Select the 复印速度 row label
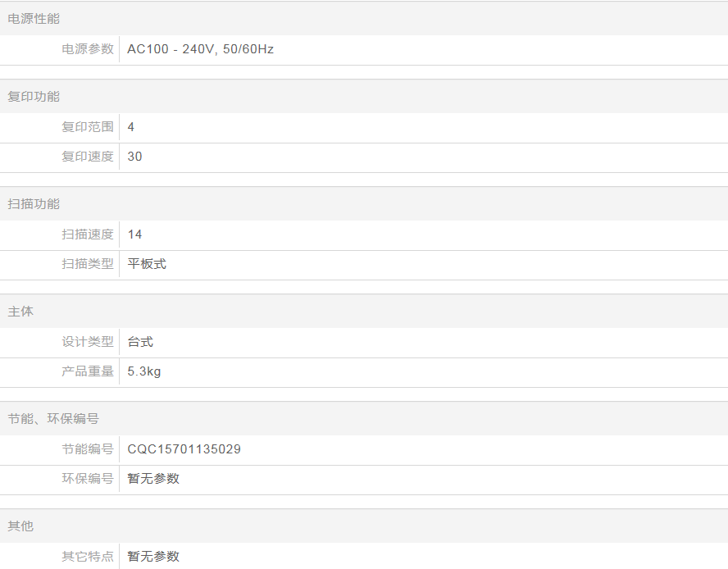This screenshot has height=569, width=728. (88, 157)
